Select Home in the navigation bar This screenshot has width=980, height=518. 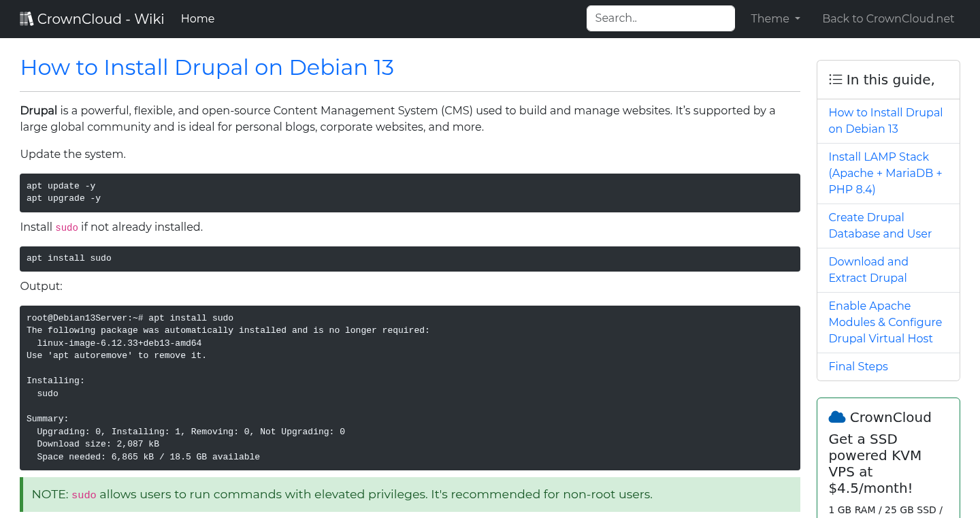tap(197, 18)
